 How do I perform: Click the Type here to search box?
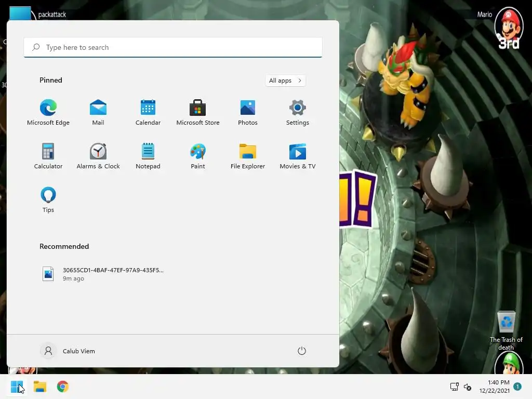pyautogui.click(x=173, y=47)
